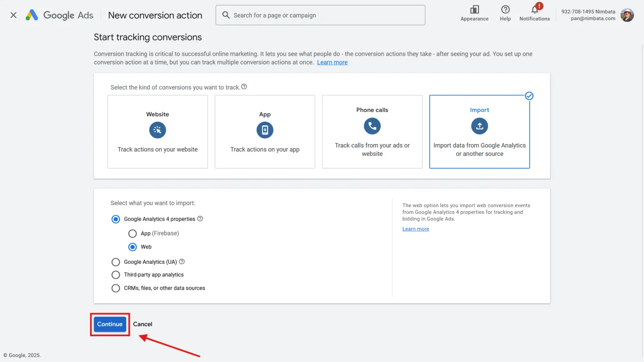Select App (Firebase) radio option
Viewport: 644px width, 362px height.
[132, 233]
